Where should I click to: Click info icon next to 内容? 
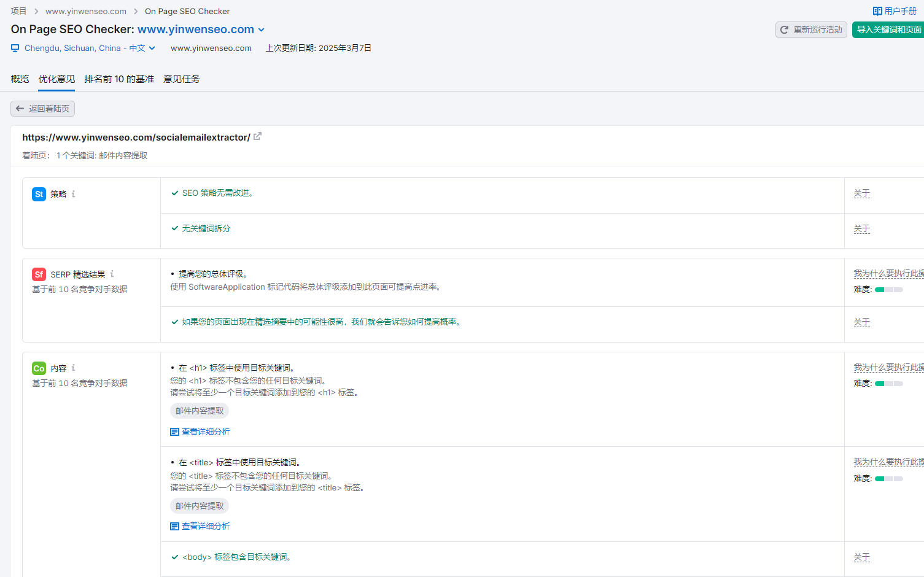[x=74, y=368]
